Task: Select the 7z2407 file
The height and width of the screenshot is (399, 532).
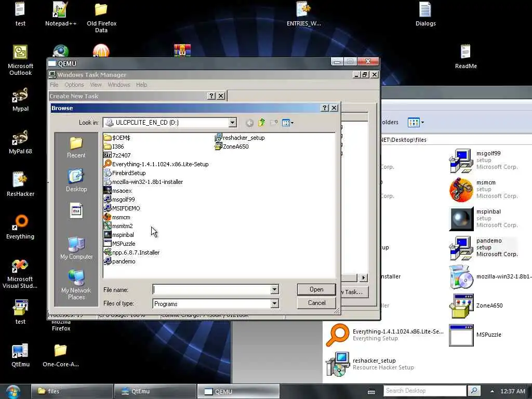Action: tap(117, 155)
